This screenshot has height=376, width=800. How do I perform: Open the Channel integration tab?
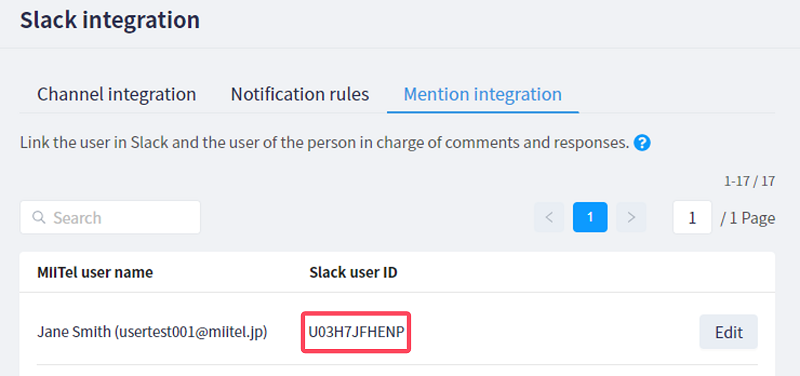tap(116, 94)
